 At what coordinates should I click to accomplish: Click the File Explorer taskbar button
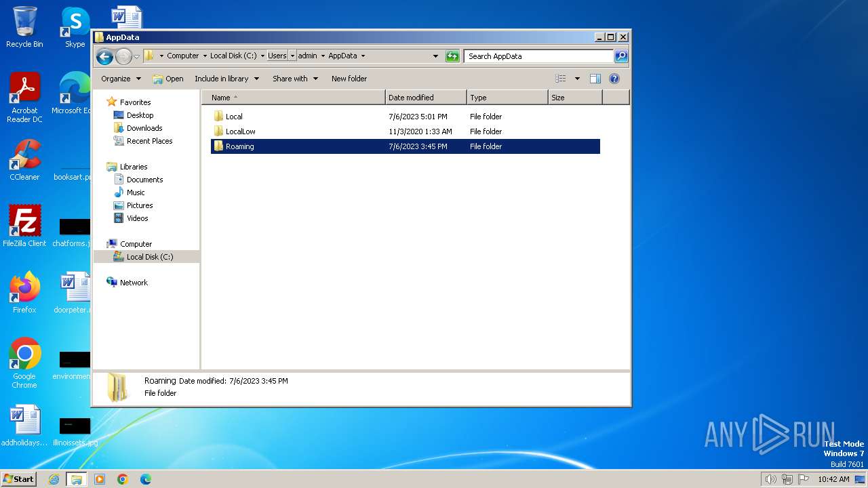pyautogui.click(x=77, y=479)
